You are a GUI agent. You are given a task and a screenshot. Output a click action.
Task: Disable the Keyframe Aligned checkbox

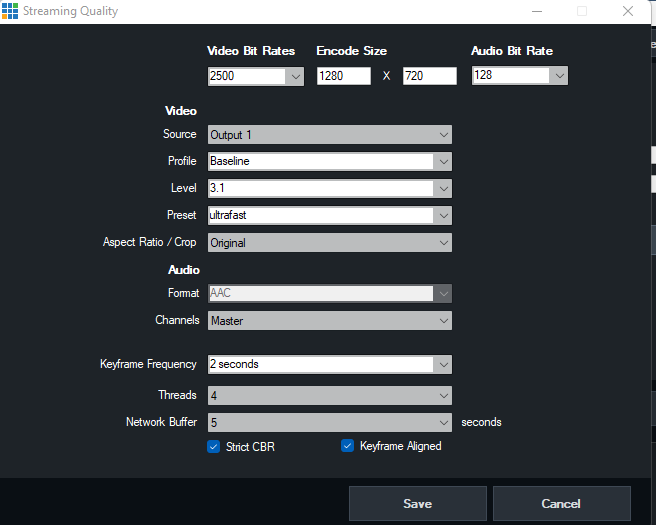pos(348,446)
